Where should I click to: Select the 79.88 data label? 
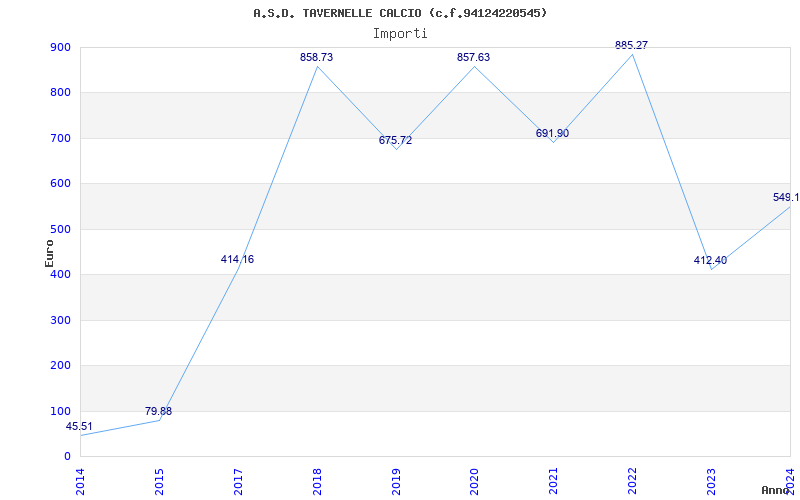tap(159, 411)
